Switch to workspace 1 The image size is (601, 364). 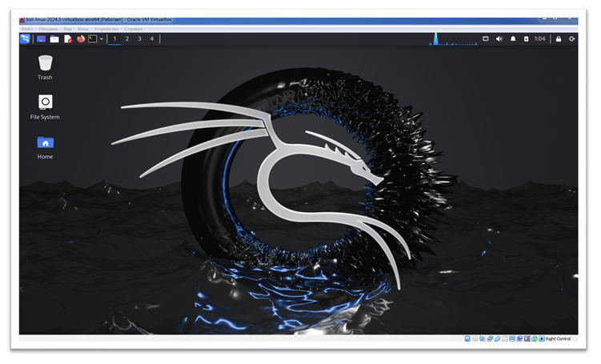[114, 38]
